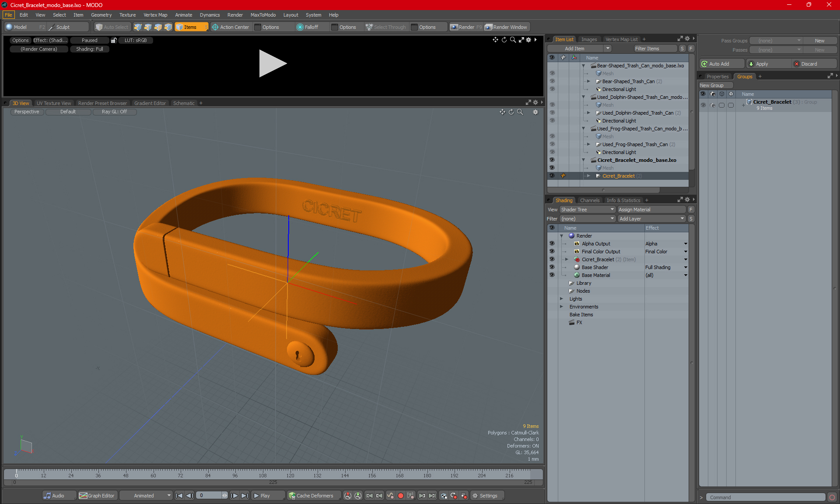This screenshot has height=504, width=840.
Task: Toggle eye for Base Shader layer
Action: (552, 267)
